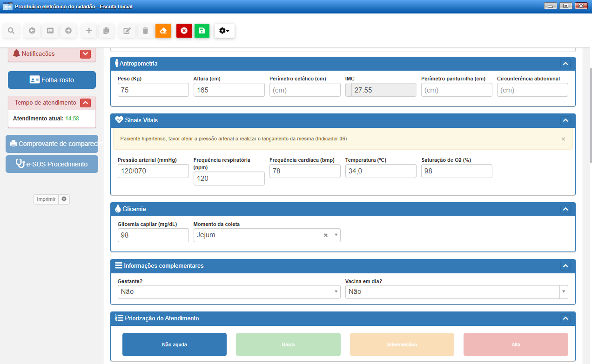Dismiss the hypertensive patient warning
592x364 pixels.
[563, 139]
